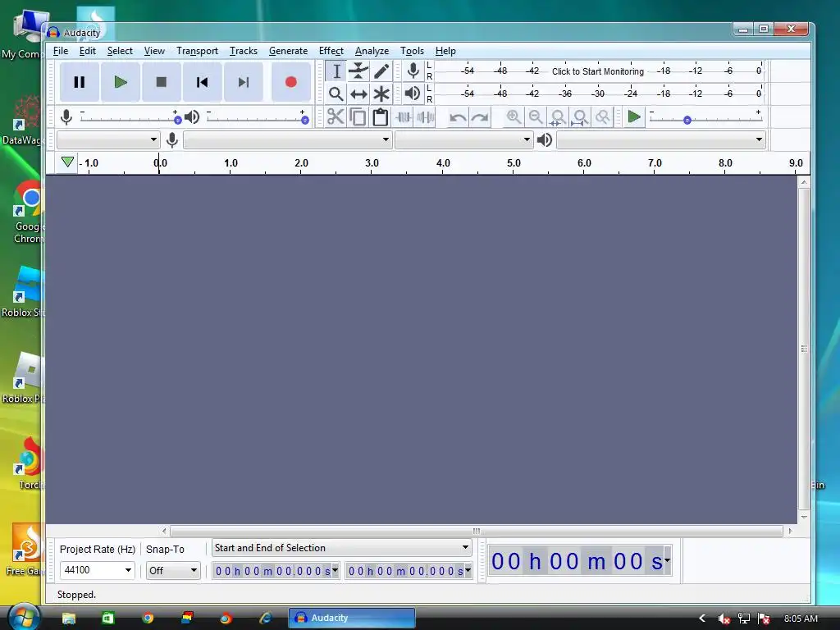
Task: Select the Zoom (magnifier) tool
Action: [x=336, y=94]
